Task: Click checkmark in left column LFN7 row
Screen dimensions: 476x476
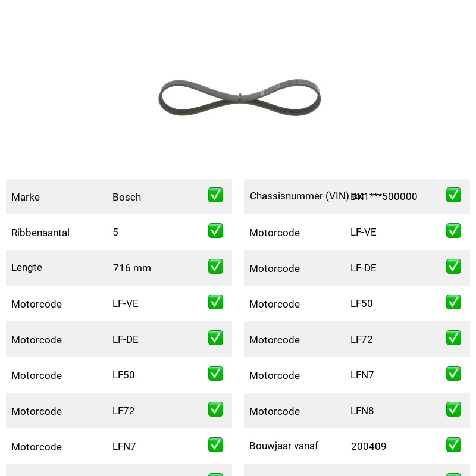Action: click(215, 444)
